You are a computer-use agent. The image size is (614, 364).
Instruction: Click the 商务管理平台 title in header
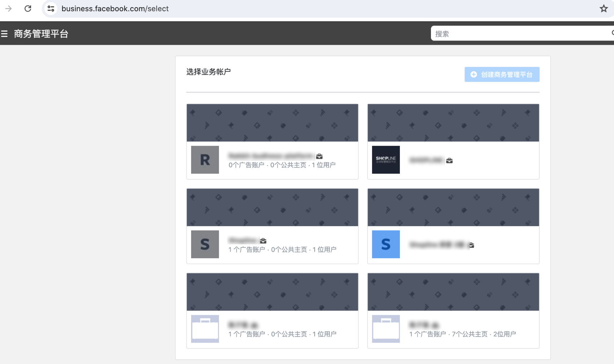(41, 34)
